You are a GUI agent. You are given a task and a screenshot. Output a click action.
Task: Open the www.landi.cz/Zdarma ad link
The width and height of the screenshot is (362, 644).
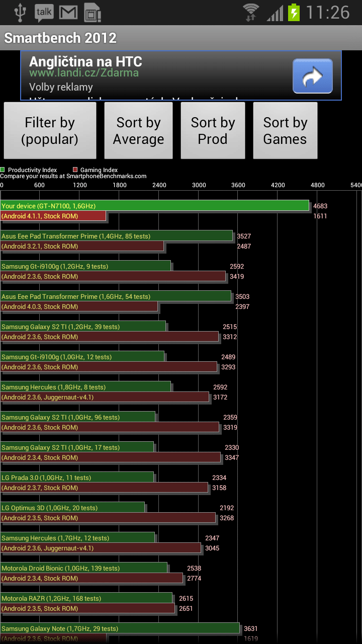point(84,73)
